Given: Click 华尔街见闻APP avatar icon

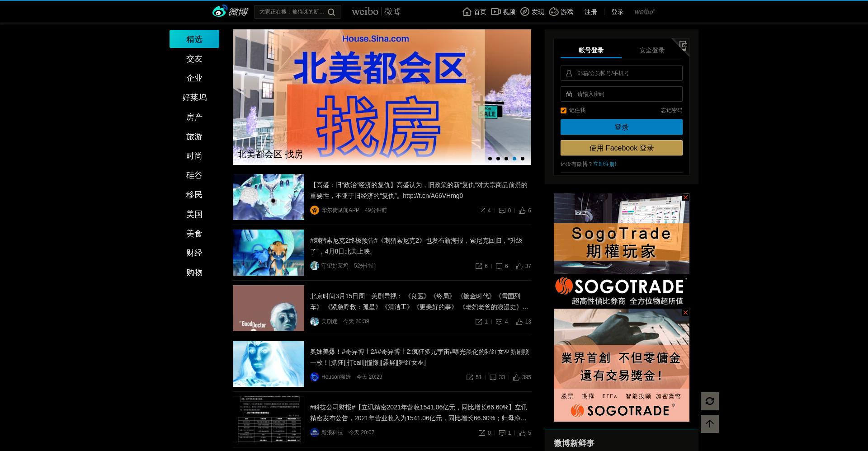Looking at the screenshot, I should tap(315, 210).
